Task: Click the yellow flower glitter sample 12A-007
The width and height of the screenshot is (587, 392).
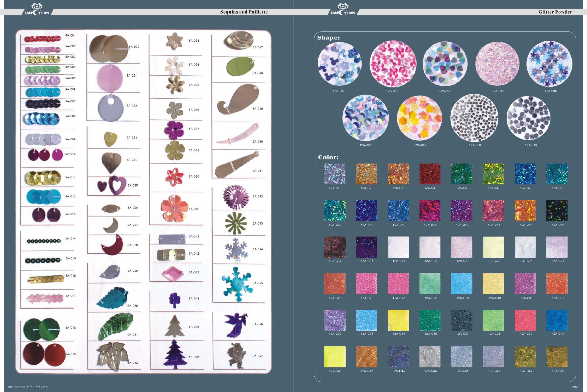Action: pos(419,118)
